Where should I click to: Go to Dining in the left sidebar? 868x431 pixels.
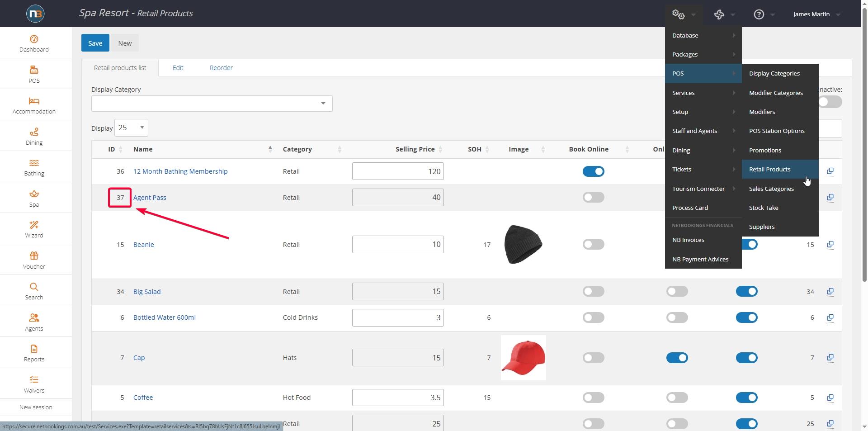pyautogui.click(x=34, y=137)
